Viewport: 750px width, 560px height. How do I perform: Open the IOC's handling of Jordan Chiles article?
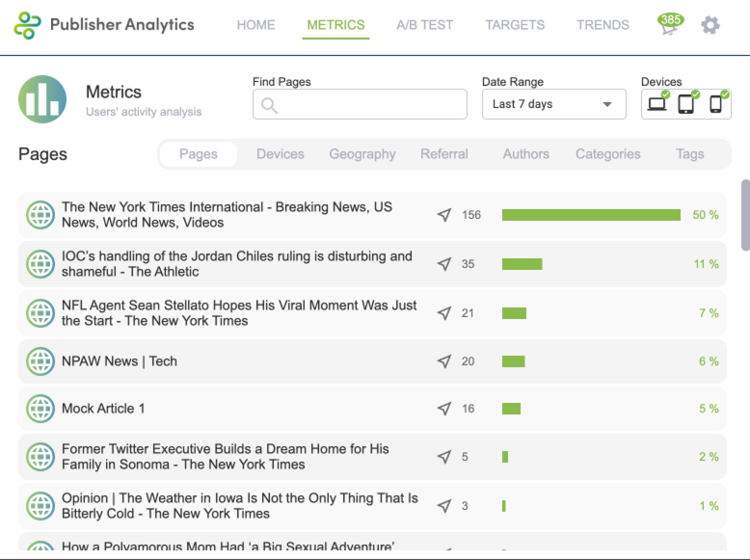237,264
